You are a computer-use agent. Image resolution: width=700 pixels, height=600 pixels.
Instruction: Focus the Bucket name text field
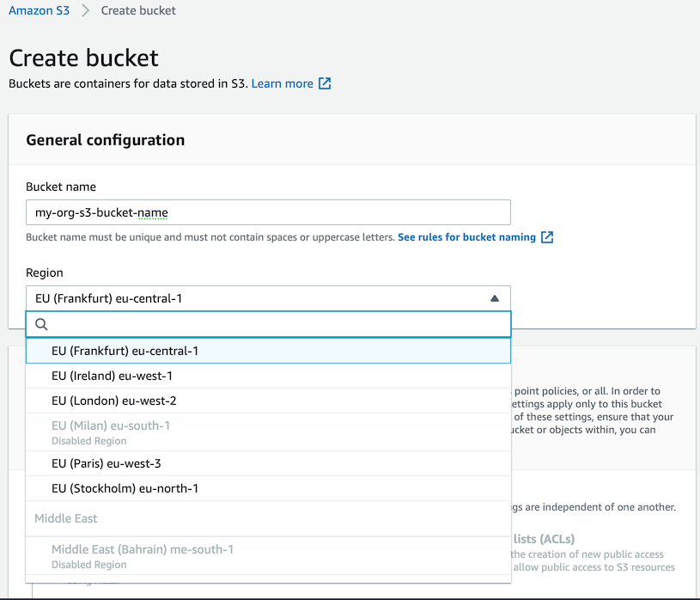tap(268, 212)
